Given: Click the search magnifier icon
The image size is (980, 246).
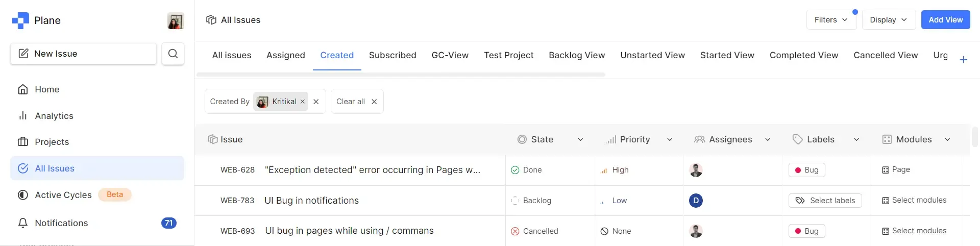Looking at the screenshot, I should point(173,54).
